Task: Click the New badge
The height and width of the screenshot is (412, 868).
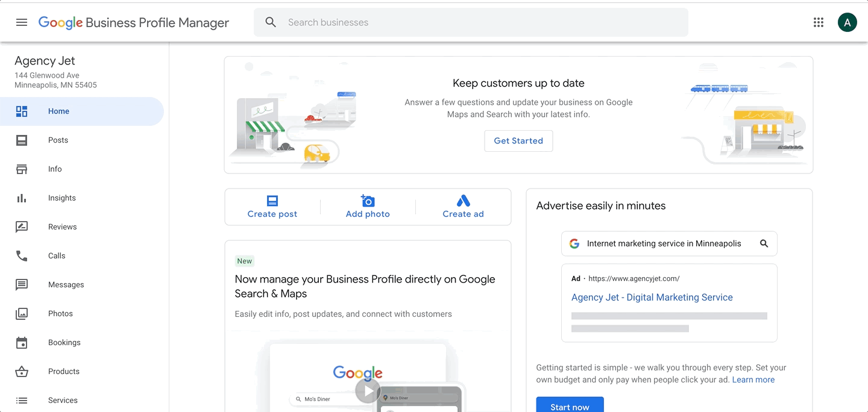Action: coord(245,261)
